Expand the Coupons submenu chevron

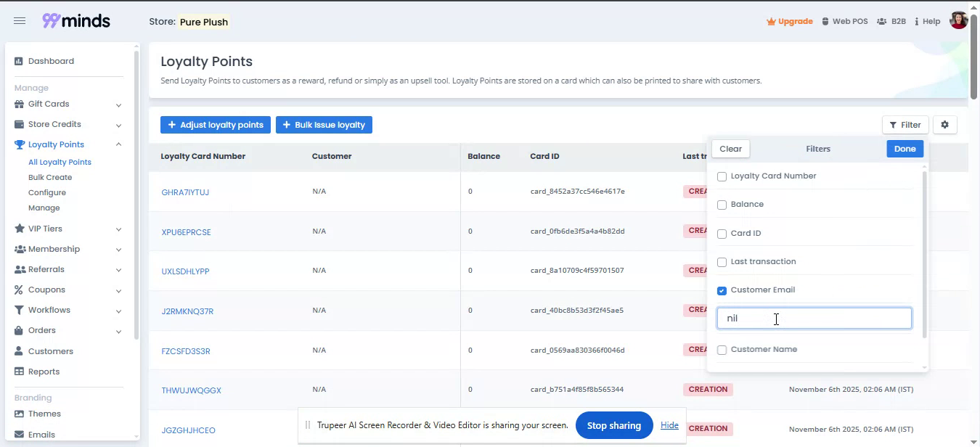[118, 291]
